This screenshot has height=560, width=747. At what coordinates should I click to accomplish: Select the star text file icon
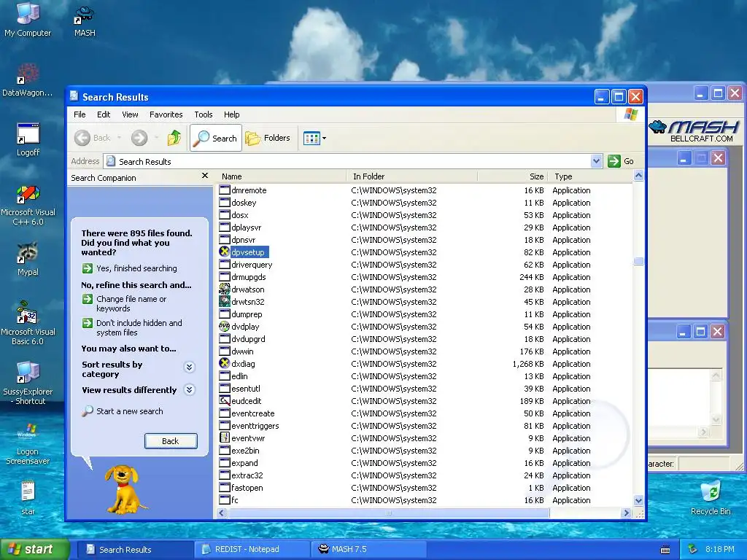[28, 498]
